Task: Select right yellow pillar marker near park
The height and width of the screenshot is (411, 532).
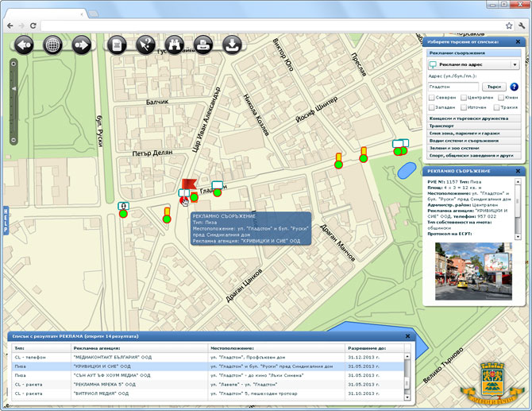Action: pos(364,155)
